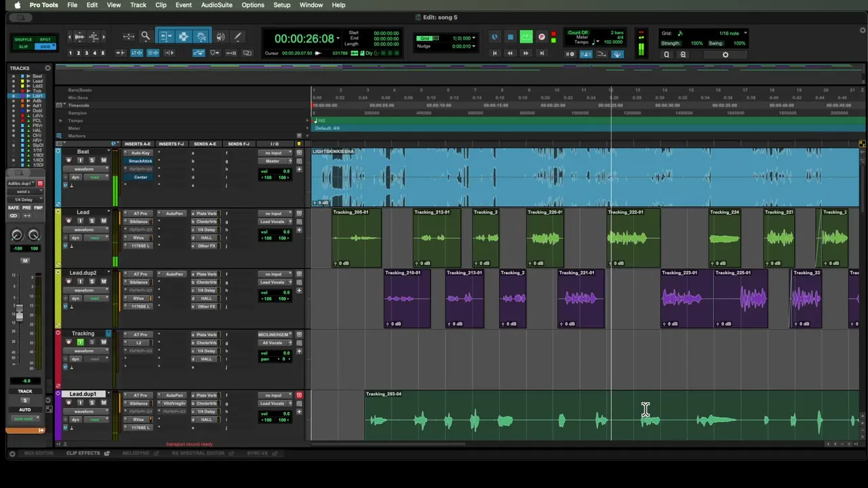868x488 pixels.
Task: Toggle Grid edit mode
Action: pyautogui.click(x=45, y=46)
